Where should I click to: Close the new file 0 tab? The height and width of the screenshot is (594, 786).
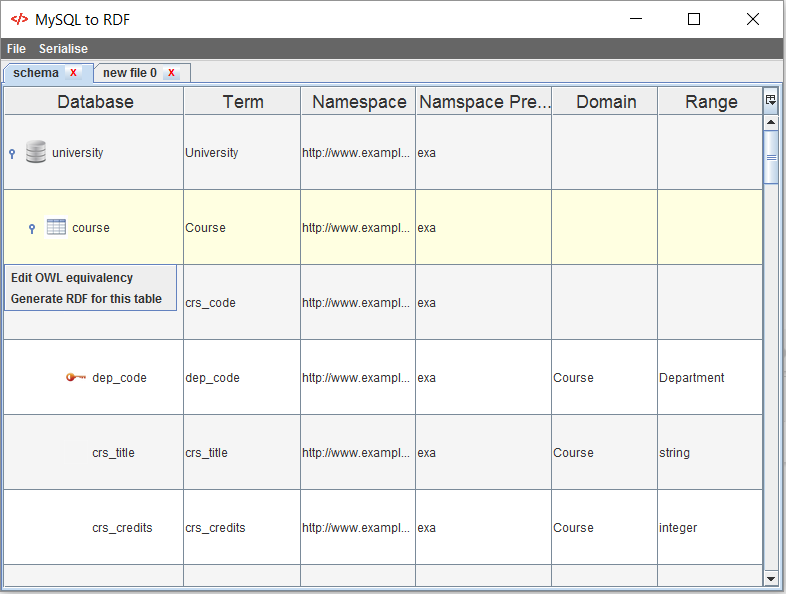[171, 73]
